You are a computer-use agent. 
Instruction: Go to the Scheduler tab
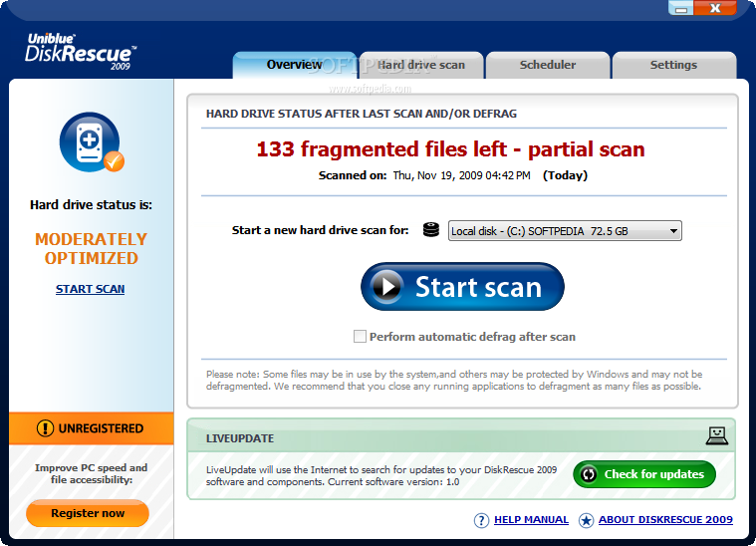click(x=548, y=65)
